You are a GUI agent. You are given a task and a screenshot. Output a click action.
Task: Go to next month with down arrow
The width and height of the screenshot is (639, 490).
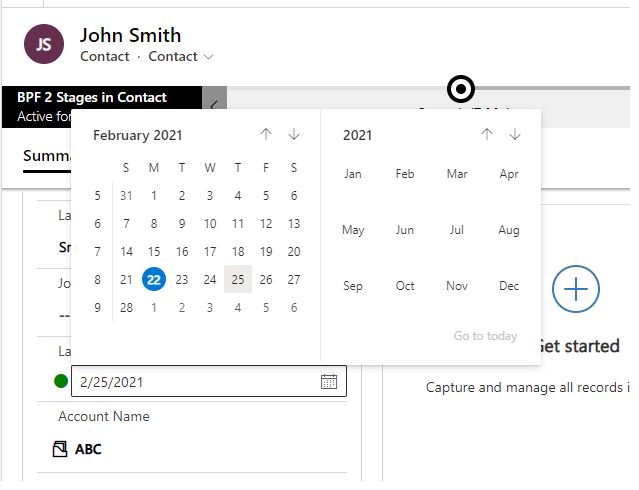(294, 134)
